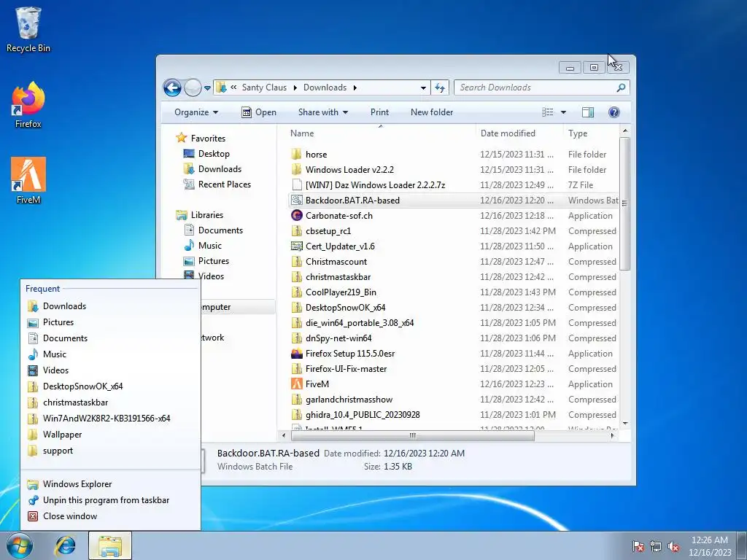Select the Daz Windows Loader 7z file icon

pyautogui.click(x=296, y=184)
